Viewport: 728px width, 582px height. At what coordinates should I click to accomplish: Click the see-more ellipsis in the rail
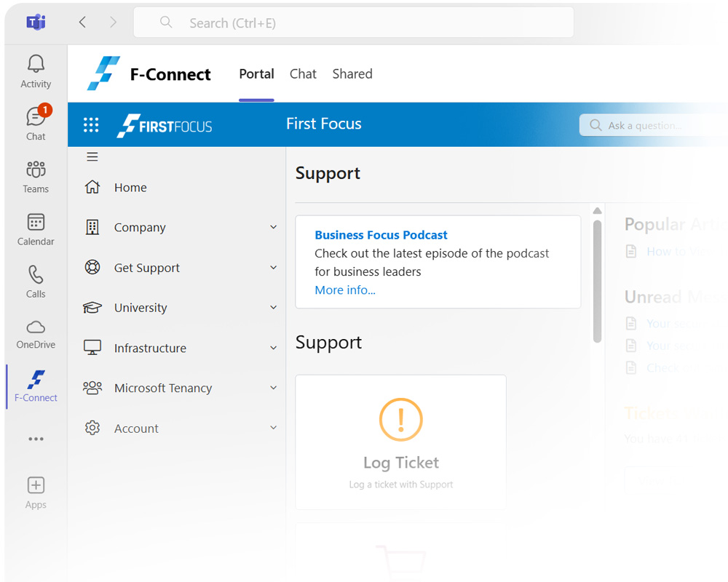click(35, 439)
